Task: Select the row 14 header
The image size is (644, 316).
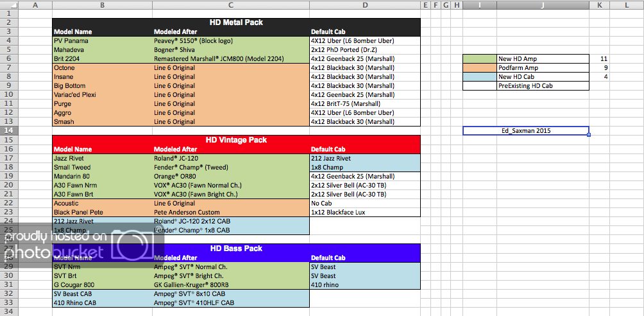Action: [9, 130]
